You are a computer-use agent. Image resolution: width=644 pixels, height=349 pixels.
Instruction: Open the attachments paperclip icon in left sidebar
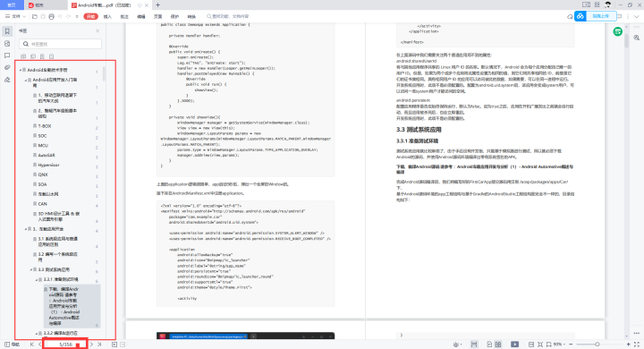[7, 67]
